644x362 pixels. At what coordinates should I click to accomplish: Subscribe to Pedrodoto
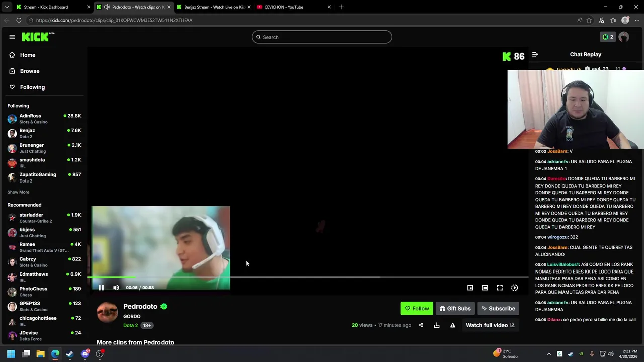498,308
